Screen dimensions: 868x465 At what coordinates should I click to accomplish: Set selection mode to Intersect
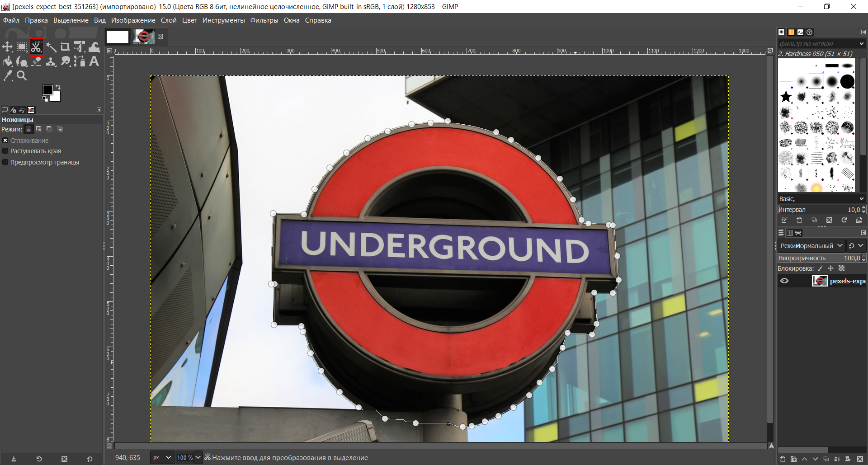click(60, 129)
